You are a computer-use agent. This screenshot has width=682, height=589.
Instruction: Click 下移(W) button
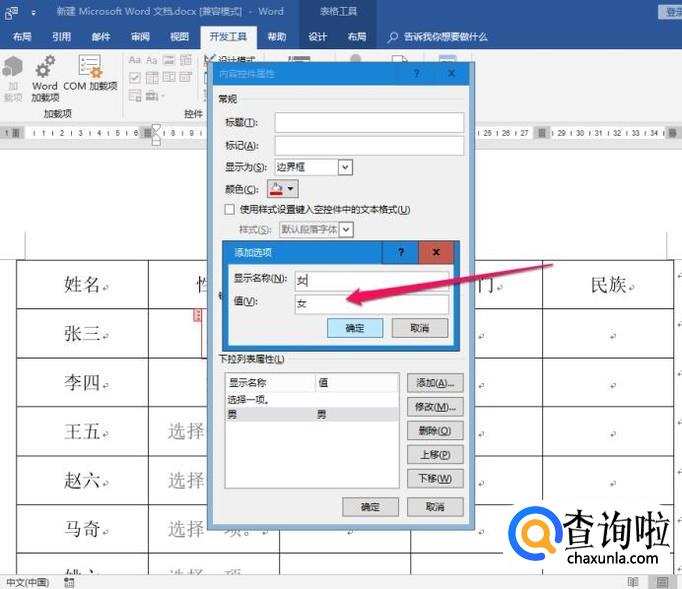[x=435, y=479]
